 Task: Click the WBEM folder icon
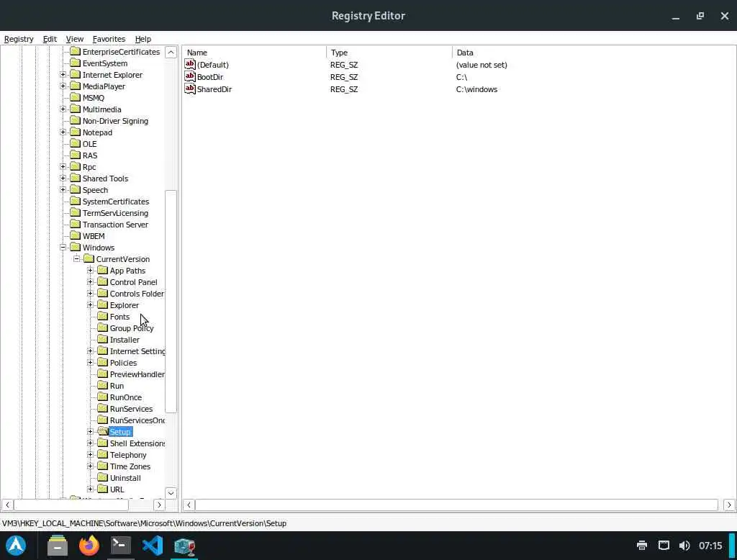[75, 235]
